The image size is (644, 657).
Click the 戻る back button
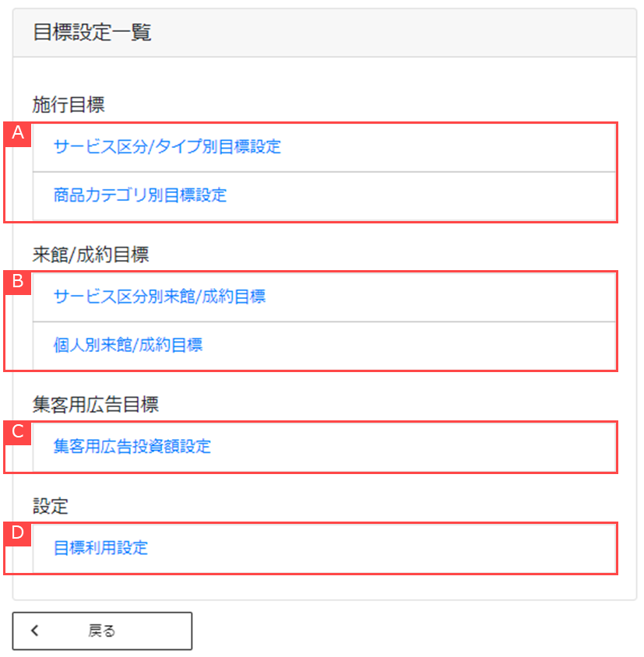[x=102, y=631]
